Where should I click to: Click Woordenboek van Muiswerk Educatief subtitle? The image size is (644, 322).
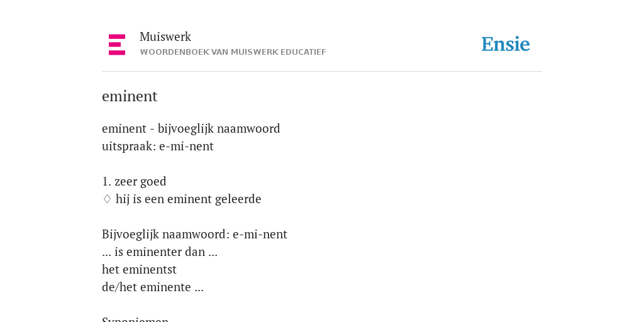coord(233,52)
